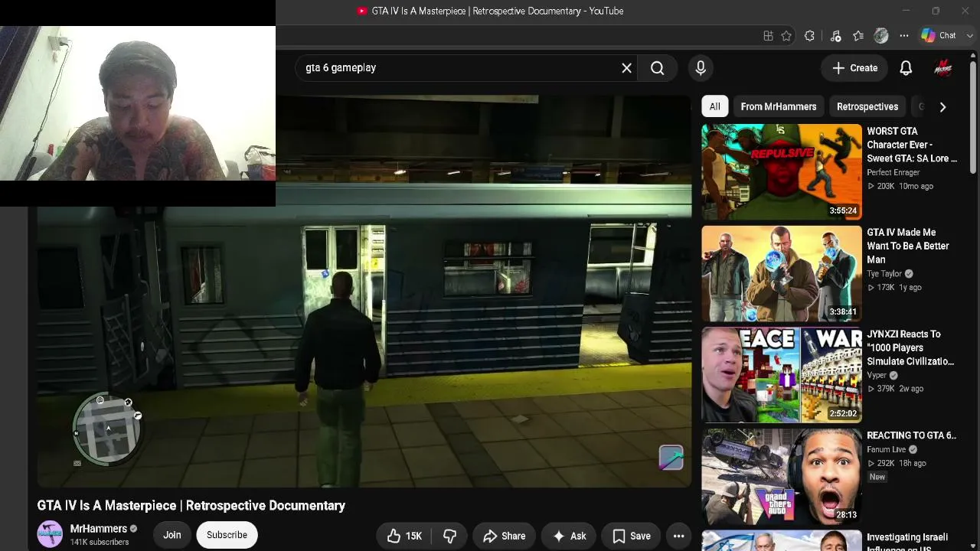The image size is (980, 551).
Task: Open 'JYNXZI Reacts To 1000 Players' title
Action: coord(910,347)
